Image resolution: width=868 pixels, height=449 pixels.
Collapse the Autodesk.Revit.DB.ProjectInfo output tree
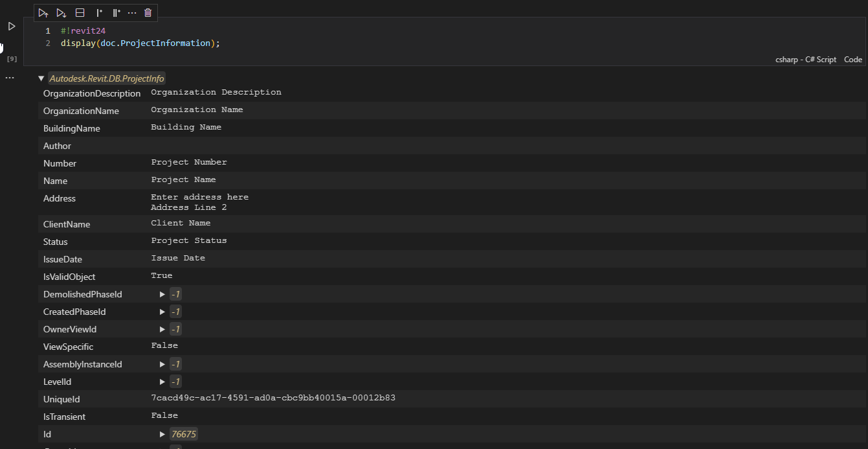[x=41, y=78]
